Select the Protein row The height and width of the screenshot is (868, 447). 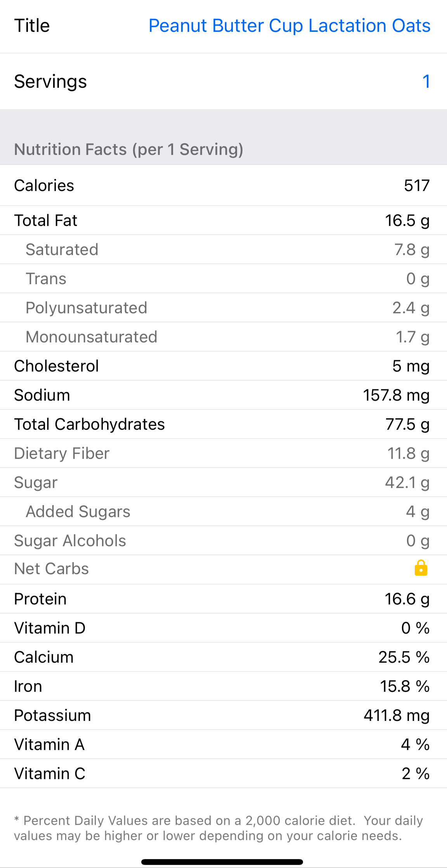[x=223, y=599]
